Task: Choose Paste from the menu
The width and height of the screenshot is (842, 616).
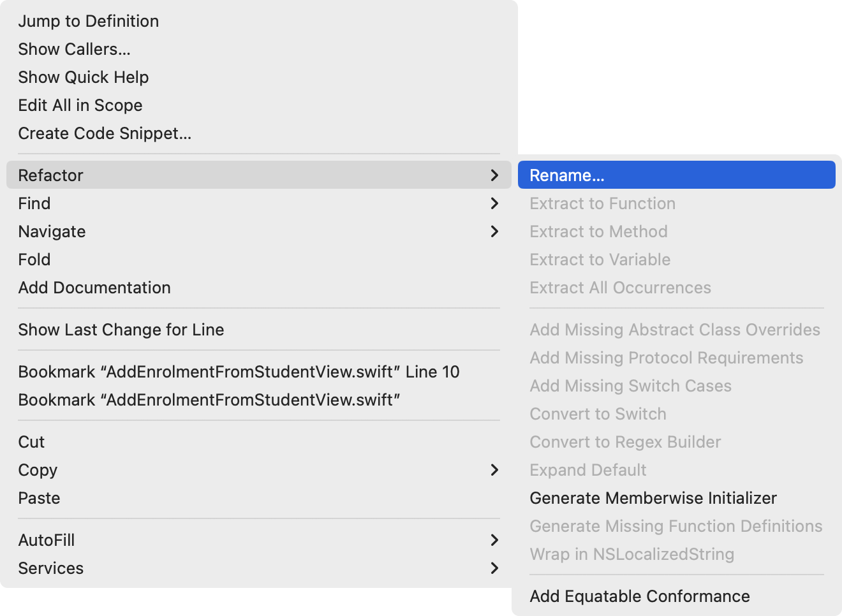Action: (x=39, y=498)
